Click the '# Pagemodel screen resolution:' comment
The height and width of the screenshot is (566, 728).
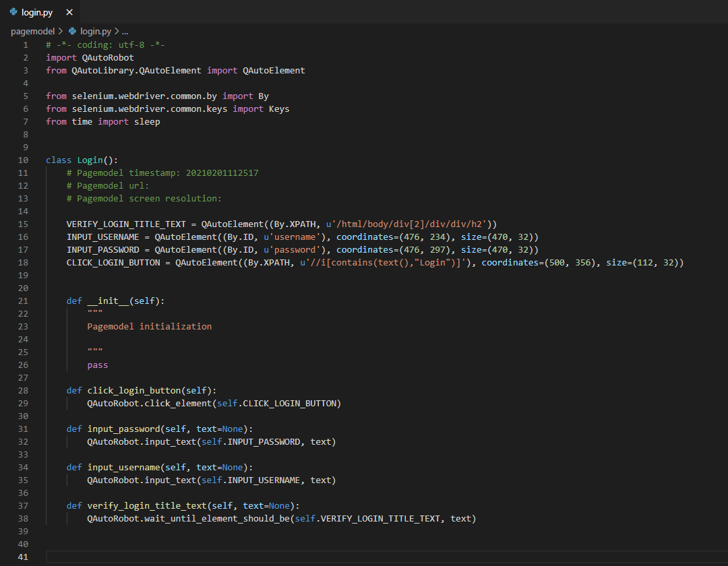coord(144,199)
